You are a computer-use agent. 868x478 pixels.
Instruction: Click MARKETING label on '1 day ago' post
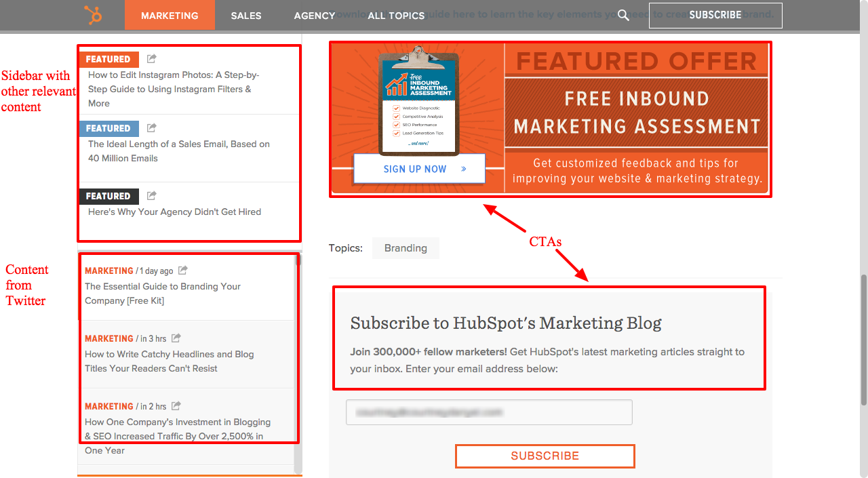click(108, 271)
